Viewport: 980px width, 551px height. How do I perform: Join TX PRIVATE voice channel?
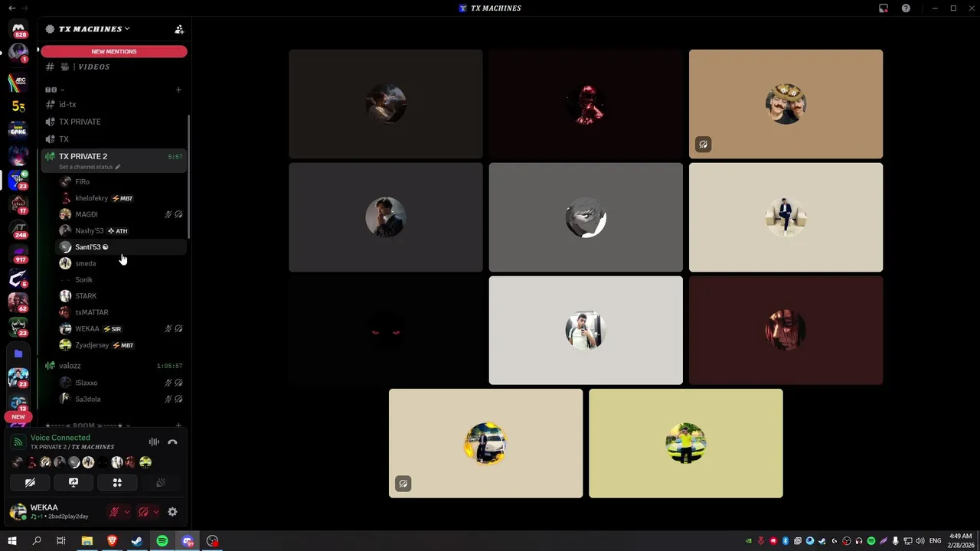(113, 122)
